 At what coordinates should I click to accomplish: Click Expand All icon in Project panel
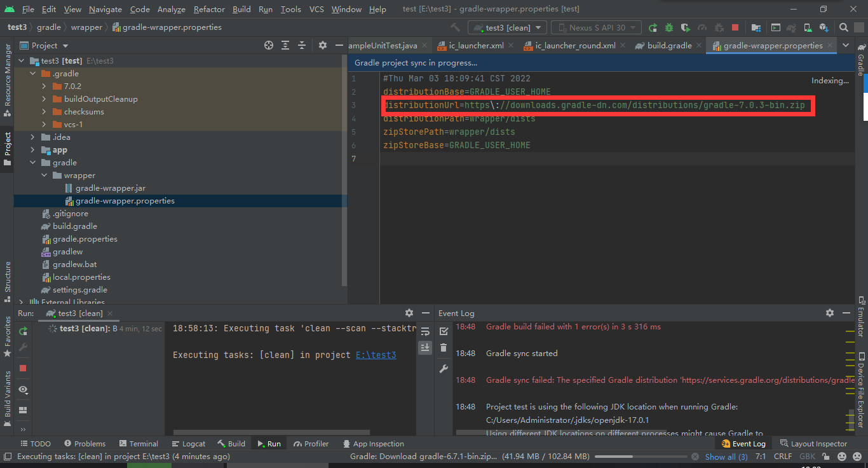tap(285, 45)
